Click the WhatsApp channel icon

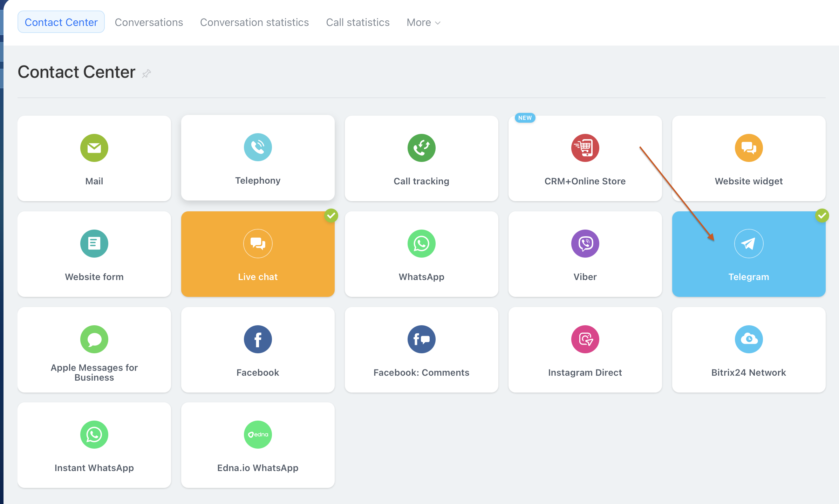(421, 244)
